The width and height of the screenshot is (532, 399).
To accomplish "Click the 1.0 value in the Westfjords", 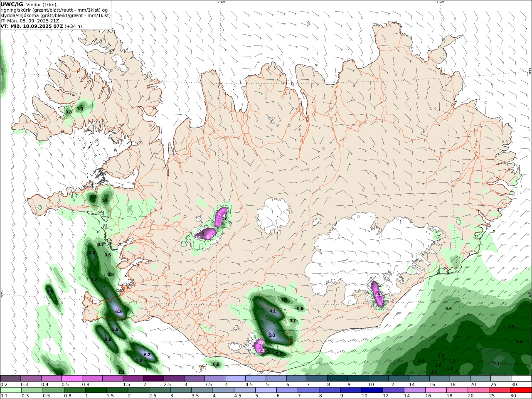I will coord(80,108).
